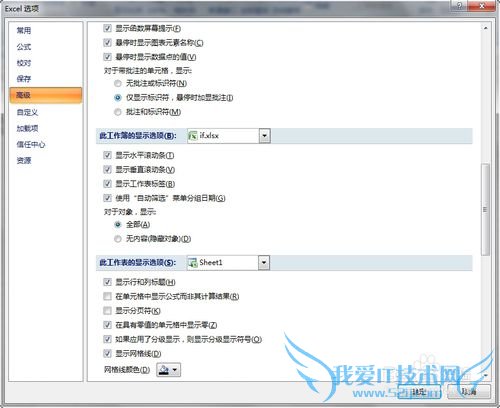Open the 校对 options category
500x408 pixels.
click(24, 63)
